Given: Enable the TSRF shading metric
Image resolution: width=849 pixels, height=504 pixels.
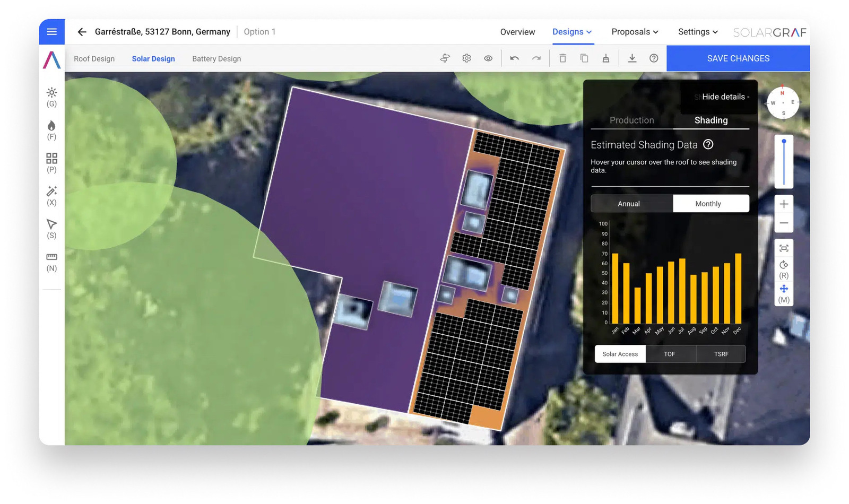Looking at the screenshot, I should pyautogui.click(x=721, y=354).
